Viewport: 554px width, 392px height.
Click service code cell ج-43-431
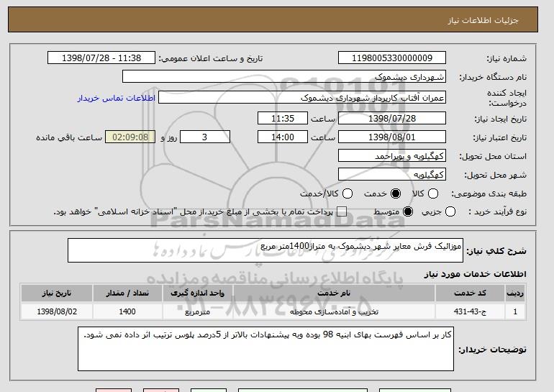470,312
